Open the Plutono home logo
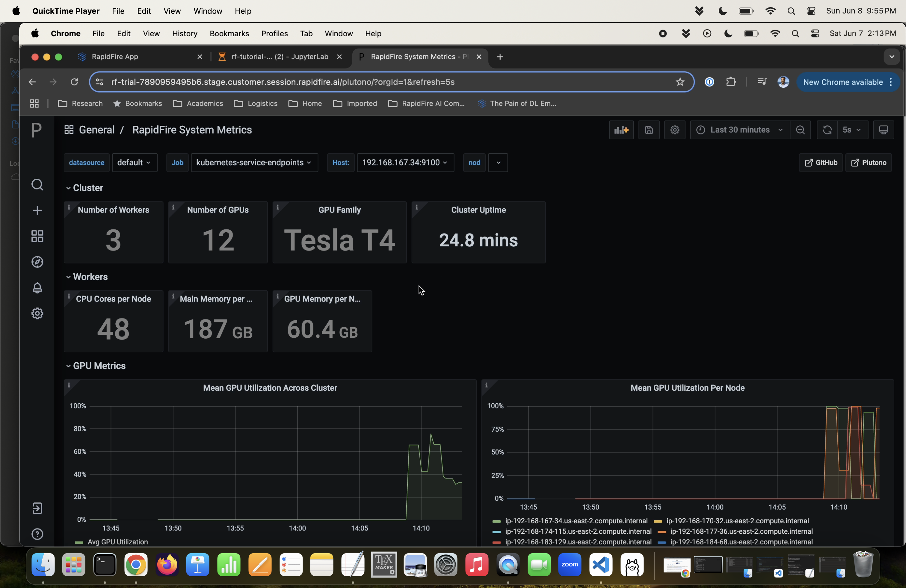906x588 pixels. (x=37, y=130)
